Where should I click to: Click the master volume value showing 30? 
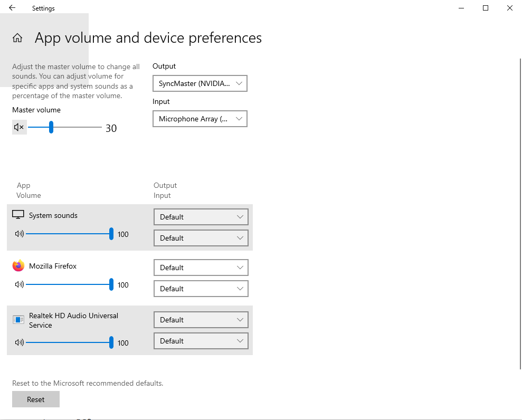111,128
